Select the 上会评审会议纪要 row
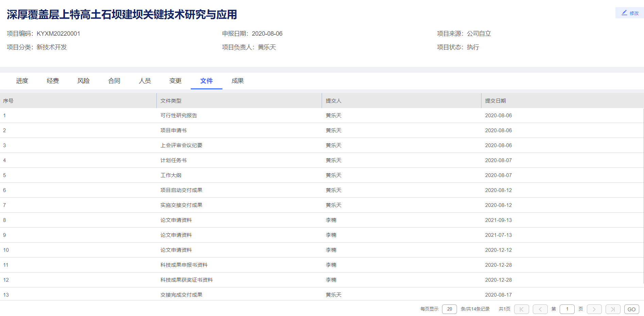This screenshot has width=644, height=316. (x=322, y=145)
